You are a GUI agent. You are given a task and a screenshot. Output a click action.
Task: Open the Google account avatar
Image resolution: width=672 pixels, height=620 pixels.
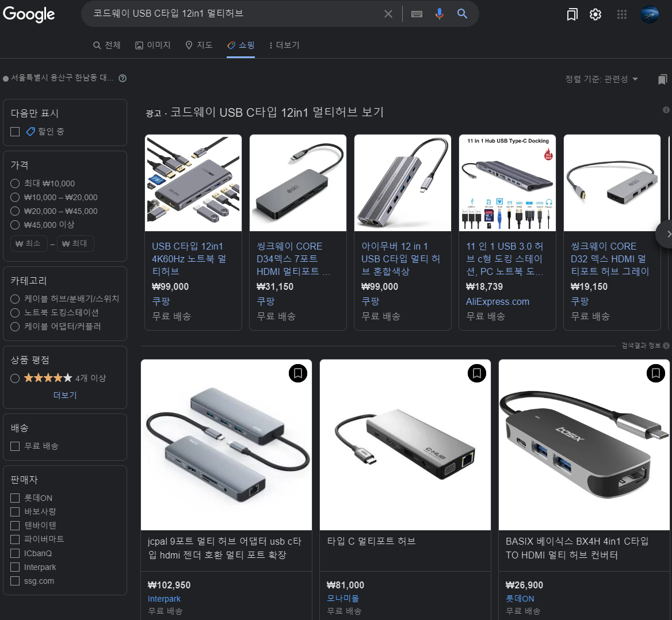coord(650,14)
